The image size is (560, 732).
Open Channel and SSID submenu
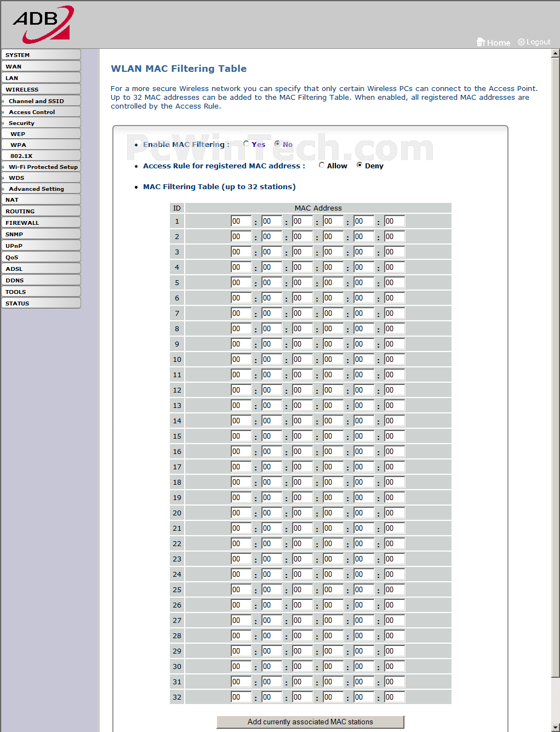(x=41, y=101)
